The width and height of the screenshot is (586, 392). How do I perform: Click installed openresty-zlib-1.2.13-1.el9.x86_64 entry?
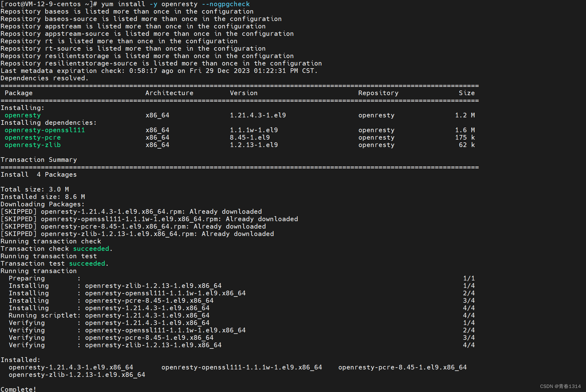(x=77, y=375)
